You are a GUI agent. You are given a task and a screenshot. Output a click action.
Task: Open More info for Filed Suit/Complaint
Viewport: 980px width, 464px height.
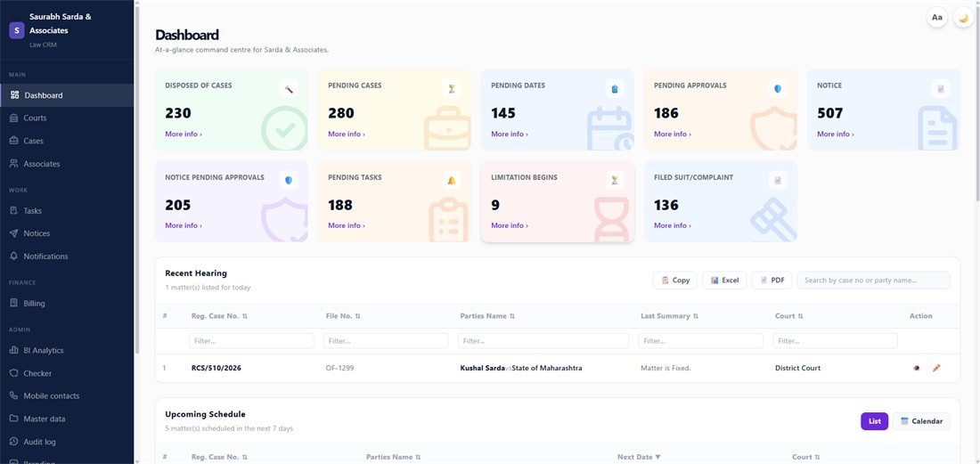[673, 225]
